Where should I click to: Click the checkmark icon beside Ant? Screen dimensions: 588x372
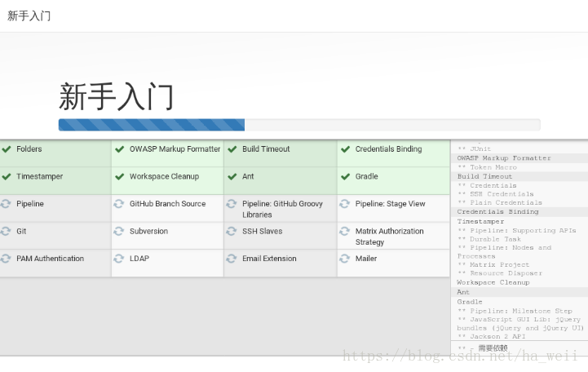pyautogui.click(x=232, y=177)
